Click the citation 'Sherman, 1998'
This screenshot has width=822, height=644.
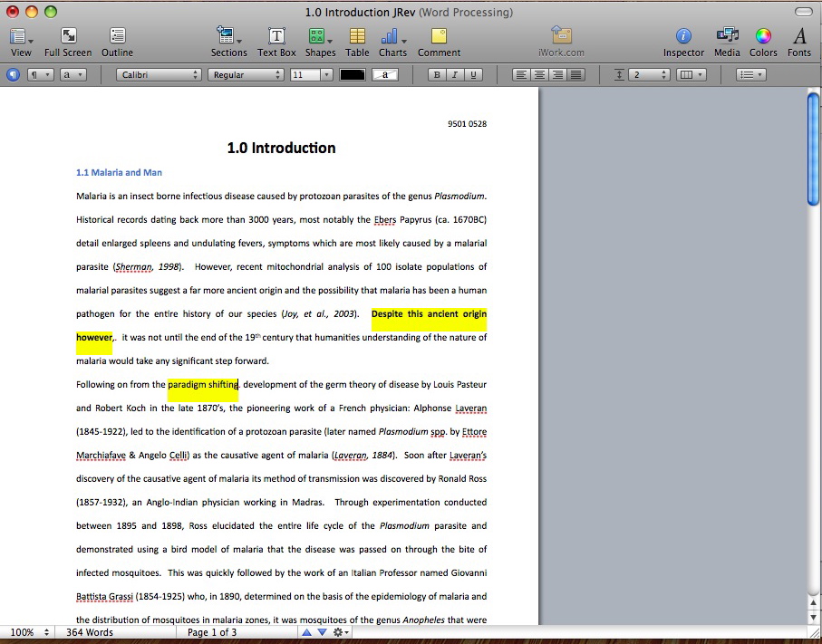tap(148, 266)
